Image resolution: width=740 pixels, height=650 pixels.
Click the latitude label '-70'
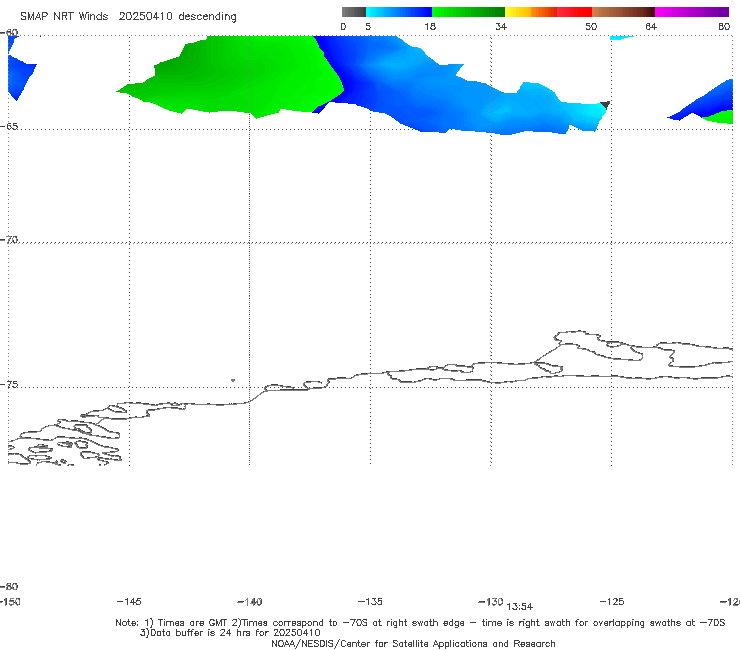(x=9, y=240)
